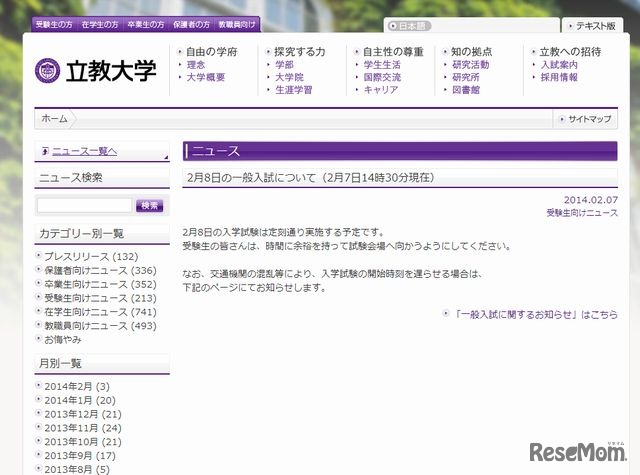This screenshot has height=475, width=640.
Task: Click the arrow icon beside ニュース一覧へ
Action: (x=45, y=151)
